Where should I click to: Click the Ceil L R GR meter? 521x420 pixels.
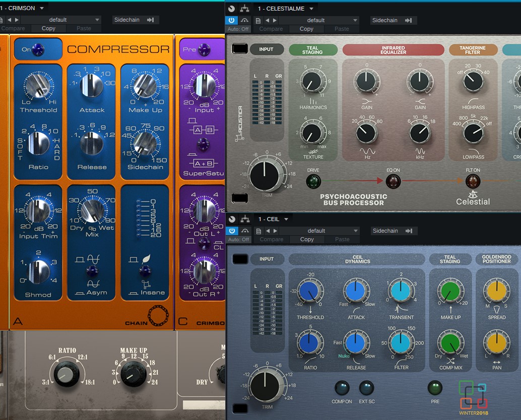(x=267, y=309)
